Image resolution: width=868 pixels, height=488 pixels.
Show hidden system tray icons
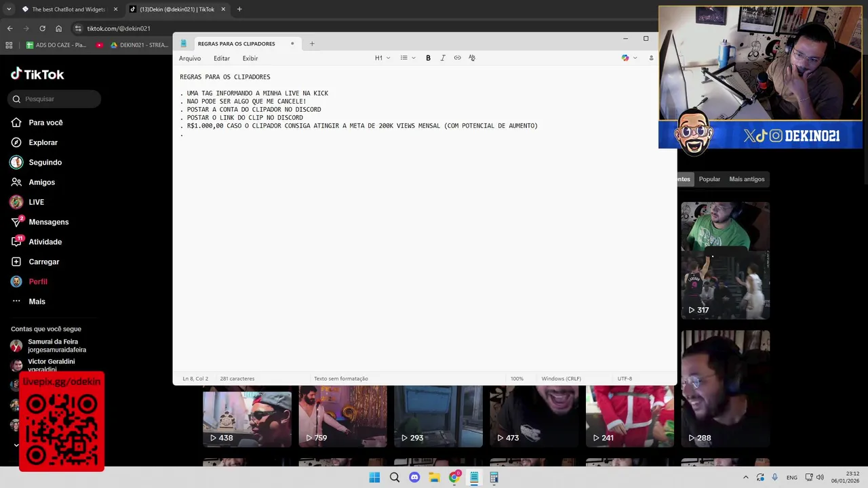tap(746, 478)
